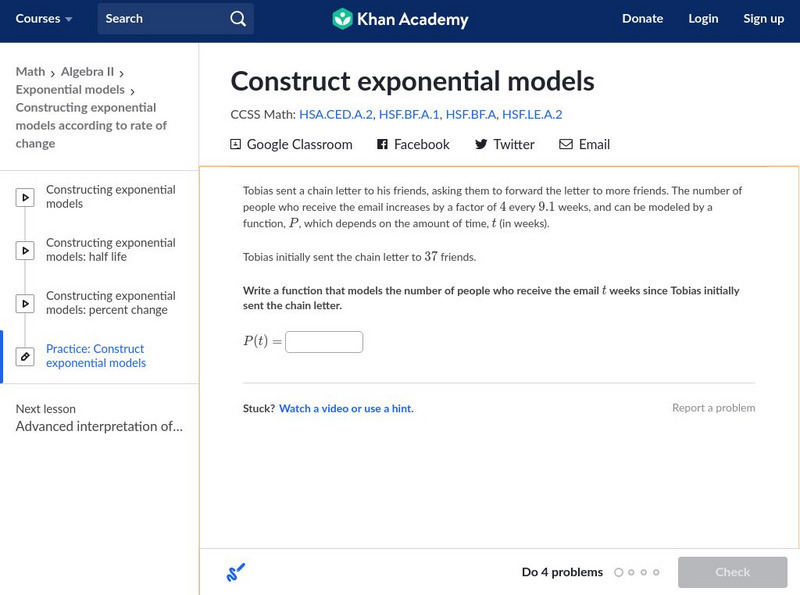Open the Courses dropdown menu
The image size is (800, 595).
tap(44, 19)
